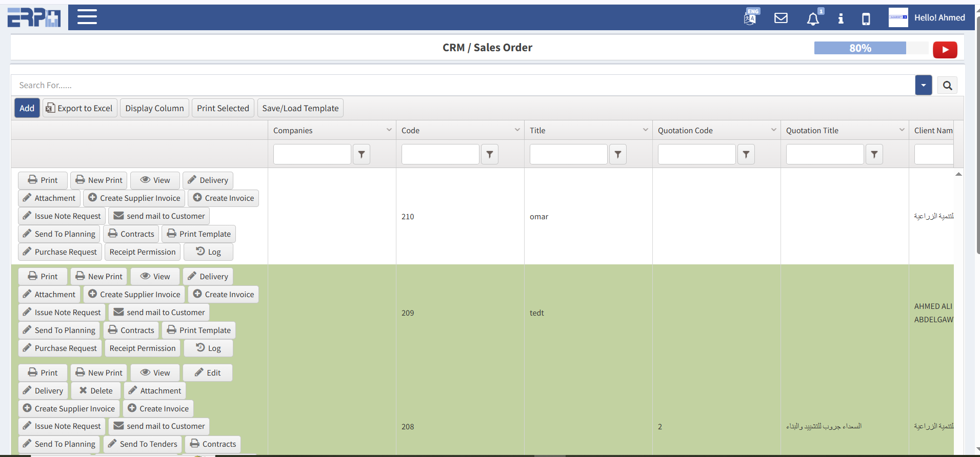Click the Display Column toolbar button
The height and width of the screenshot is (457, 980).
(x=154, y=108)
